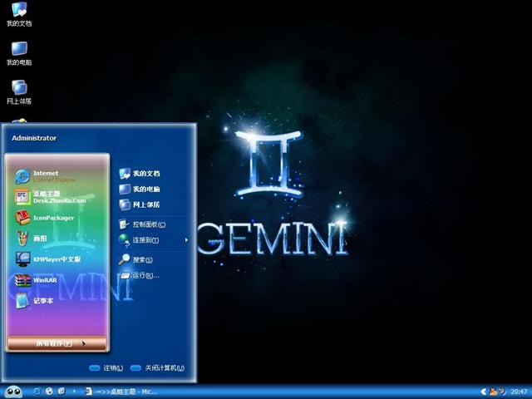Screen dimensions: 532x399
Task: Click 关闭计算机(U) shut down button
Action: 157,367
